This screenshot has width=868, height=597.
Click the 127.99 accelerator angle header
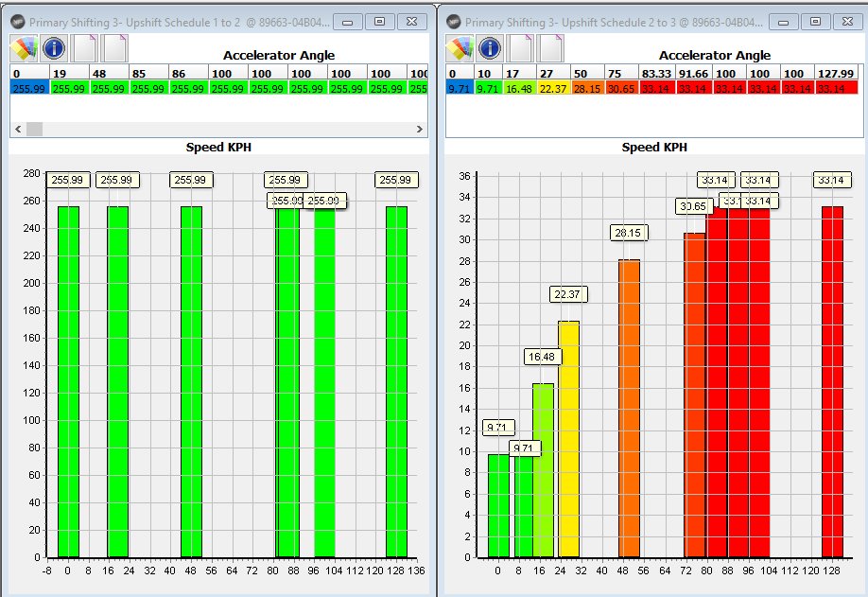tap(835, 73)
